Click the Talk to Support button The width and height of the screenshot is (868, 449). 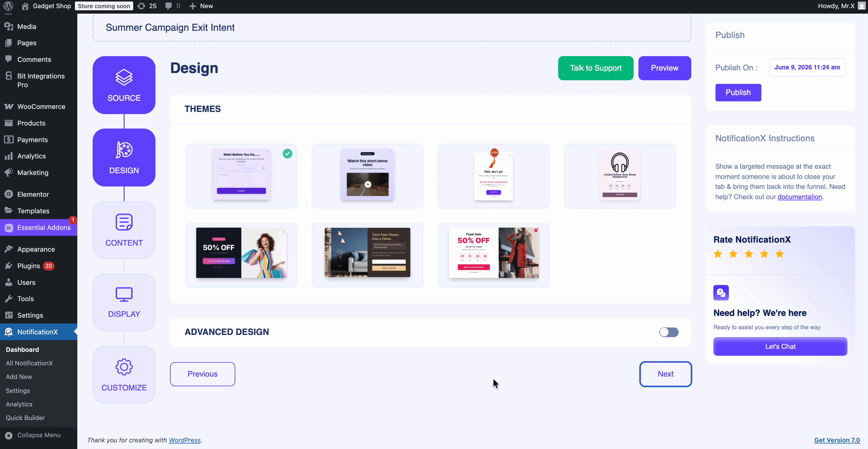coord(595,68)
